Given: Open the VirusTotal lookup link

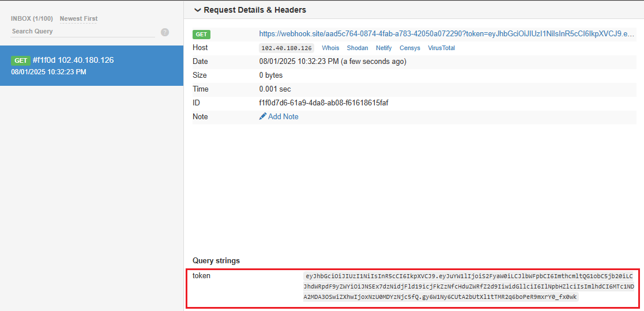Looking at the screenshot, I should (x=441, y=48).
